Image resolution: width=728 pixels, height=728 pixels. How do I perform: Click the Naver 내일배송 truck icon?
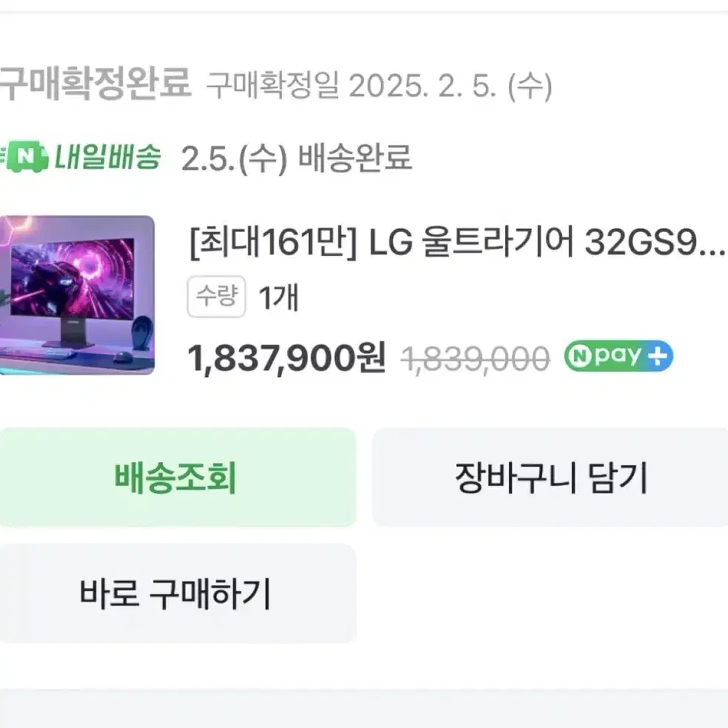(24, 157)
